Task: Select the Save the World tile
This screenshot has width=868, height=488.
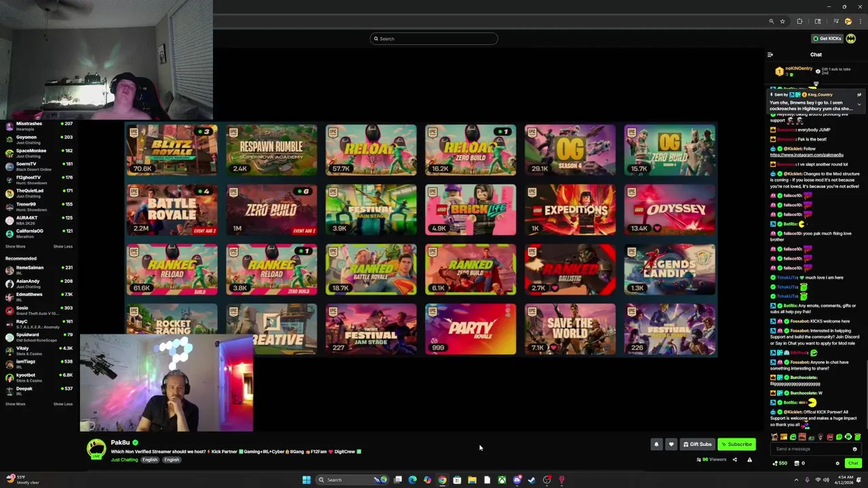Action: [x=570, y=329]
